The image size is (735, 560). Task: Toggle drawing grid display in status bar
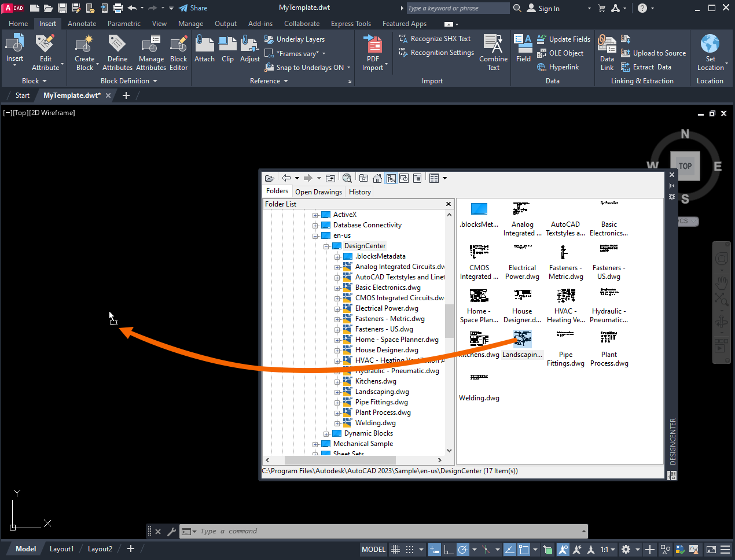[x=396, y=549]
